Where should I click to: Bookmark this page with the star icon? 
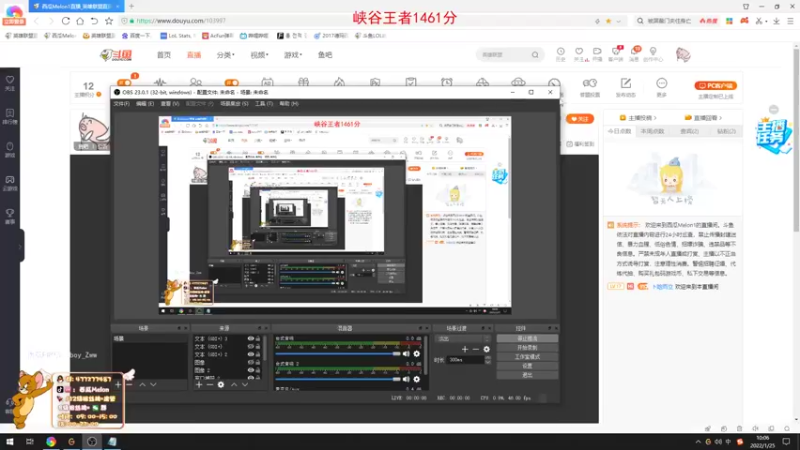(109, 21)
